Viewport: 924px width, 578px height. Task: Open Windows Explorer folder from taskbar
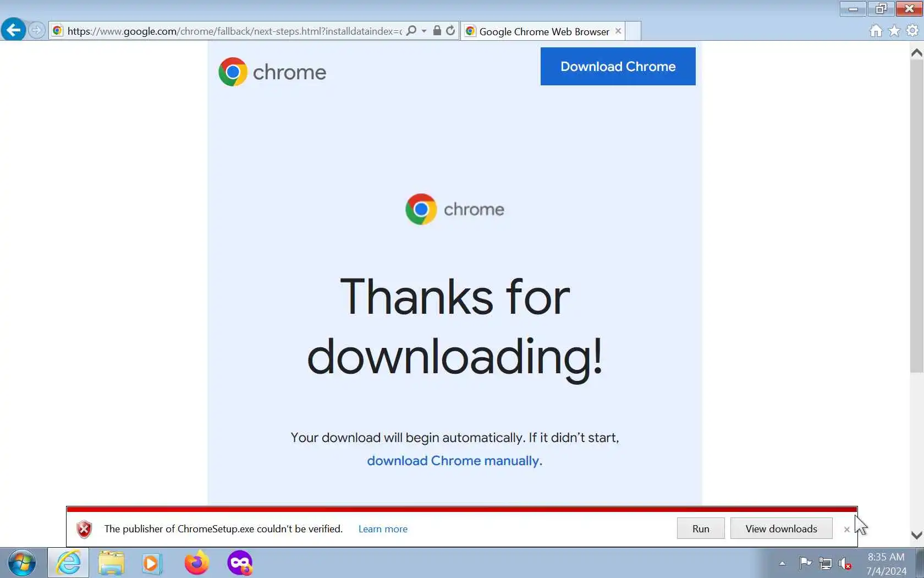111,563
